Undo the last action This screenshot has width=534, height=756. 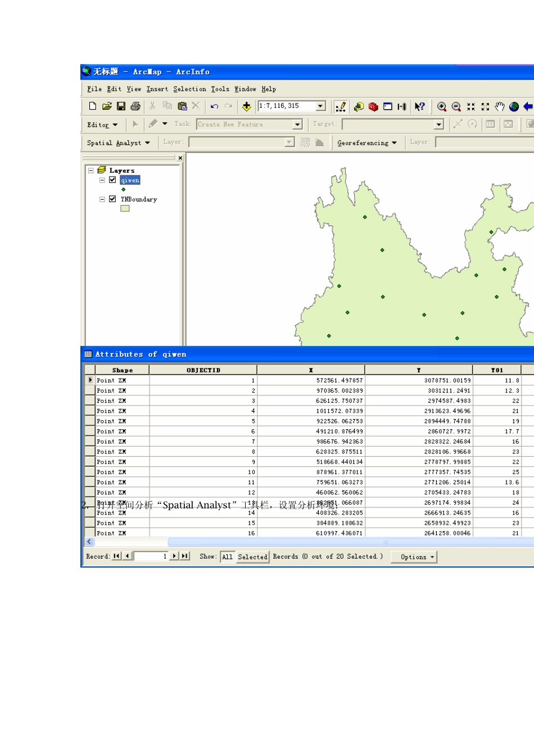point(214,106)
